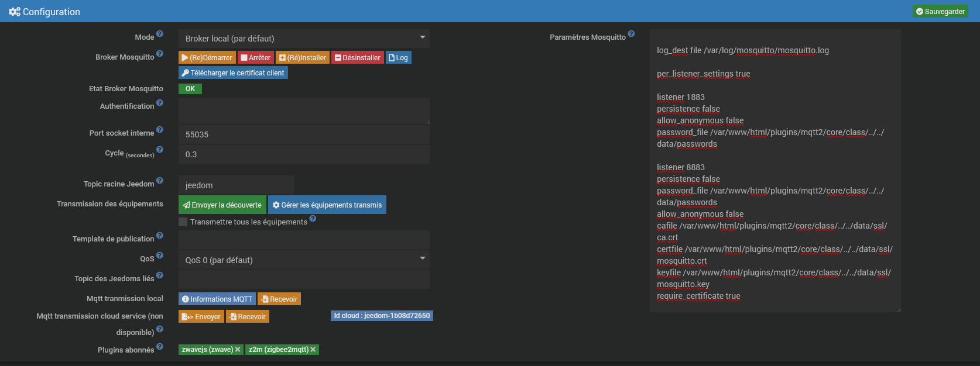Click Envoyer la découverte button
This screenshot has height=366, width=980.
(222, 205)
